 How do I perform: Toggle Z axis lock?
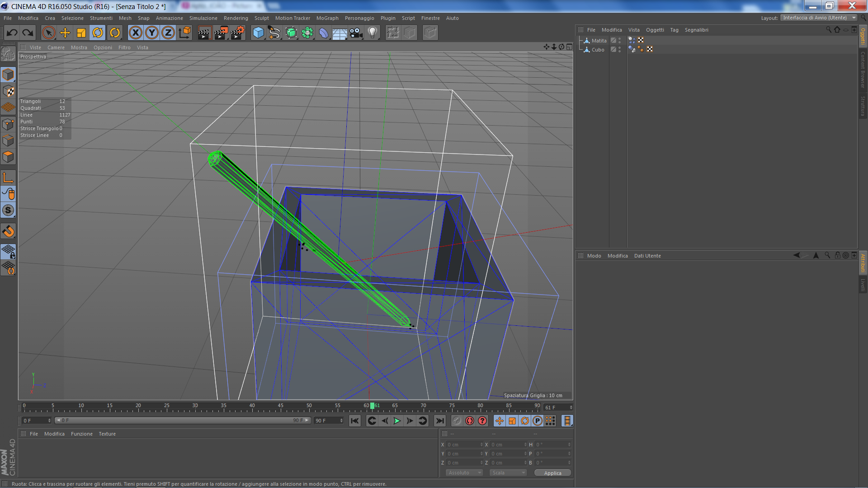pyautogui.click(x=168, y=33)
